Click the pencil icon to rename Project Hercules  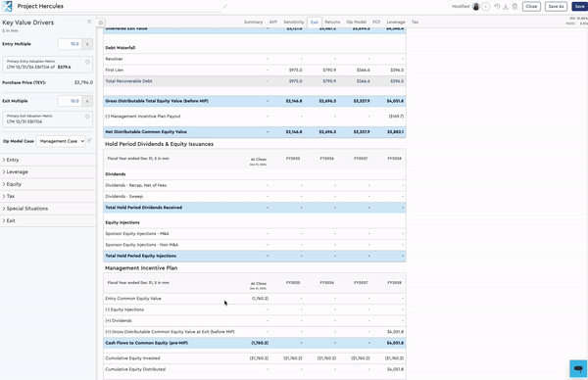(x=224, y=6)
